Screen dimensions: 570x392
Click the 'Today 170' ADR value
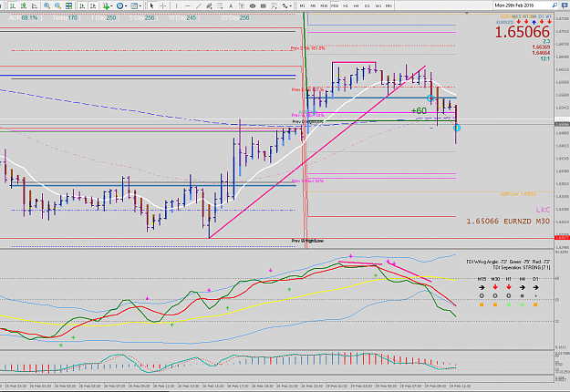point(65,18)
